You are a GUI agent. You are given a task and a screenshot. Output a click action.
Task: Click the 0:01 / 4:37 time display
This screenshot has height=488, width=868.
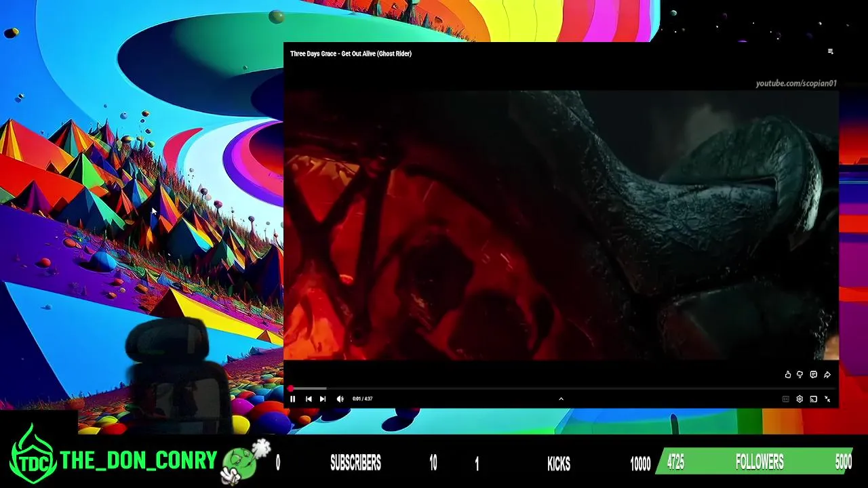click(362, 399)
